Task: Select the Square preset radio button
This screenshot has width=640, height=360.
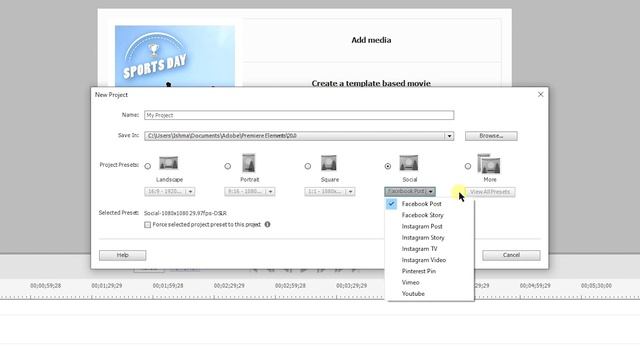Action: coord(308,166)
